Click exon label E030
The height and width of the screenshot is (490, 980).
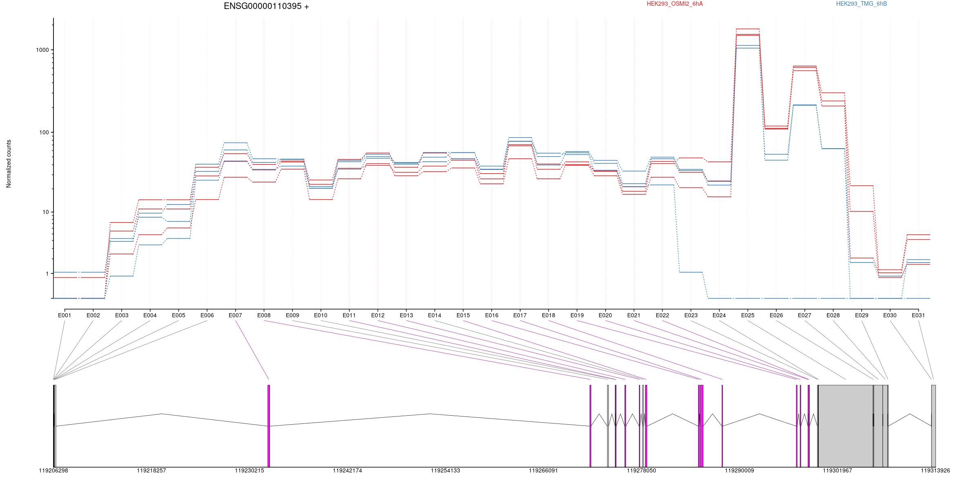click(890, 315)
